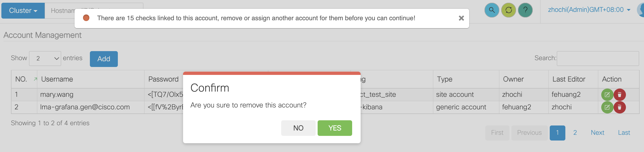Click the magnifier search icon in header
Screen dimensions: 644x152
492,10
